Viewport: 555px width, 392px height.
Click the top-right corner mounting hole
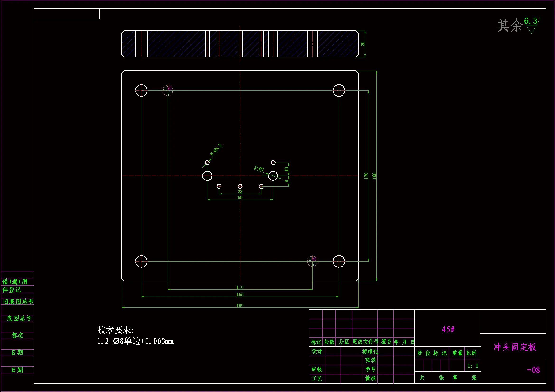[339, 90]
